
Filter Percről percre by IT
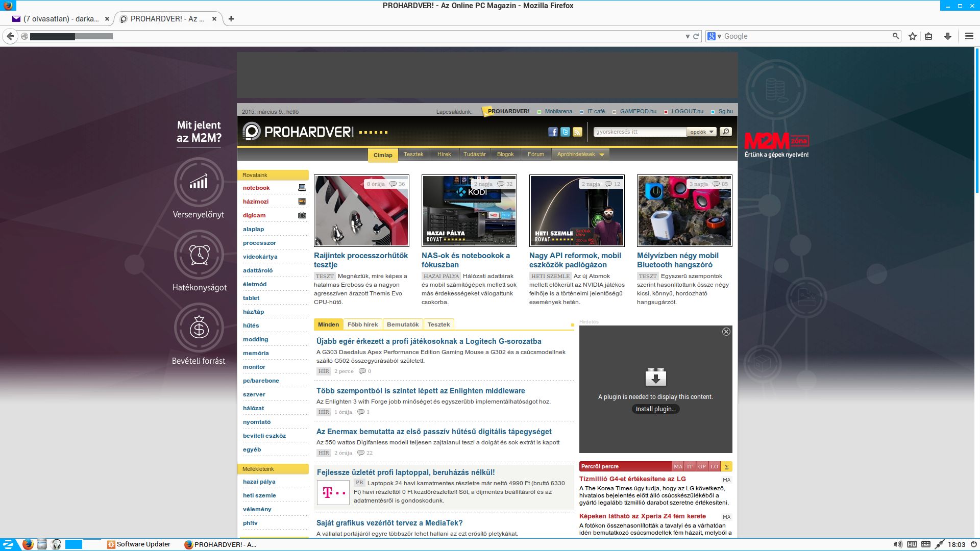pos(690,466)
